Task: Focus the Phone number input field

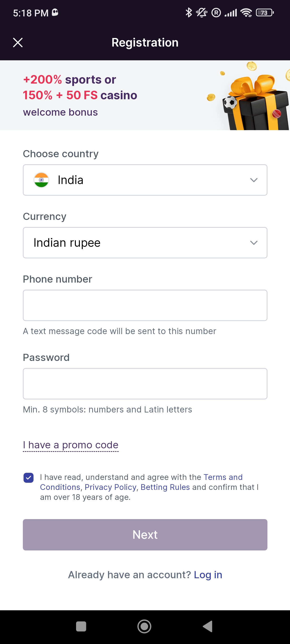Action: click(x=145, y=305)
